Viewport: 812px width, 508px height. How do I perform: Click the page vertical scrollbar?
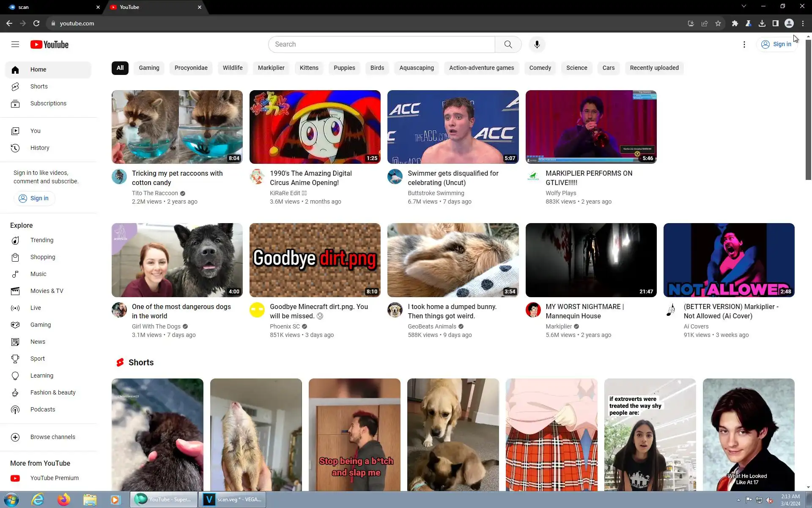point(808,110)
